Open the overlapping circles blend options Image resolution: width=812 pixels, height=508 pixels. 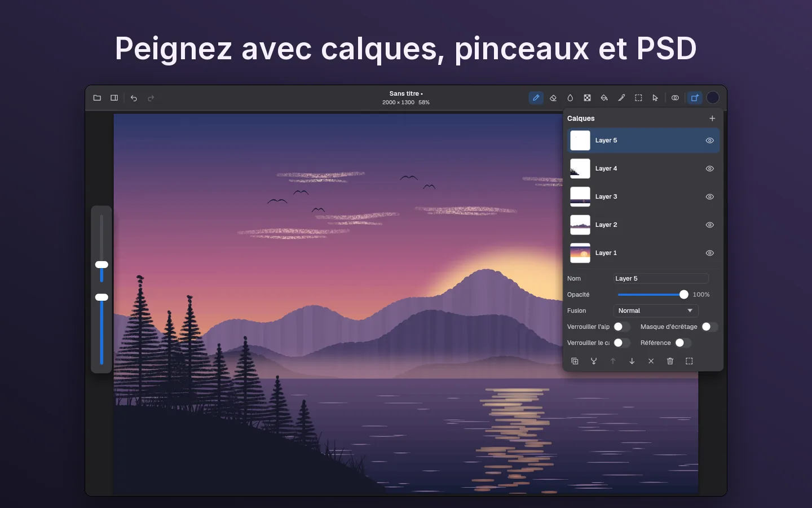[675, 98]
